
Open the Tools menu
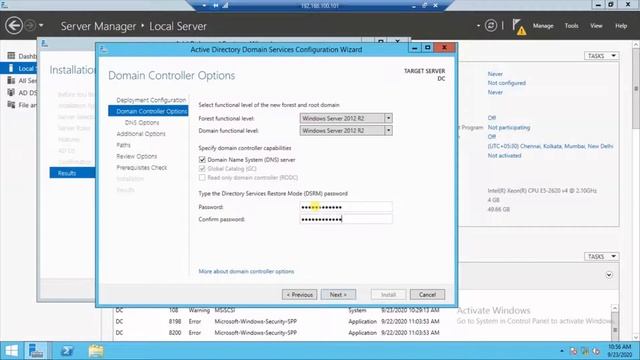point(571,26)
